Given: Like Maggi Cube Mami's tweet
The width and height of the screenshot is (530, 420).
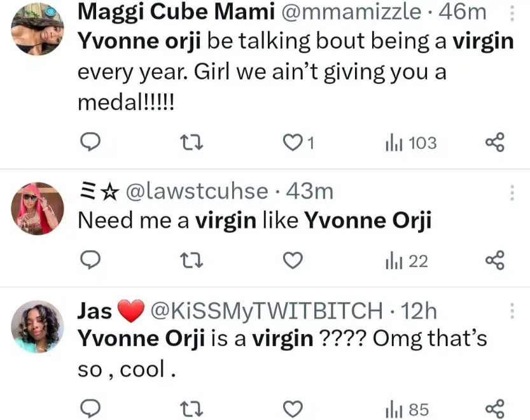Looking at the screenshot, I should [x=293, y=143].
